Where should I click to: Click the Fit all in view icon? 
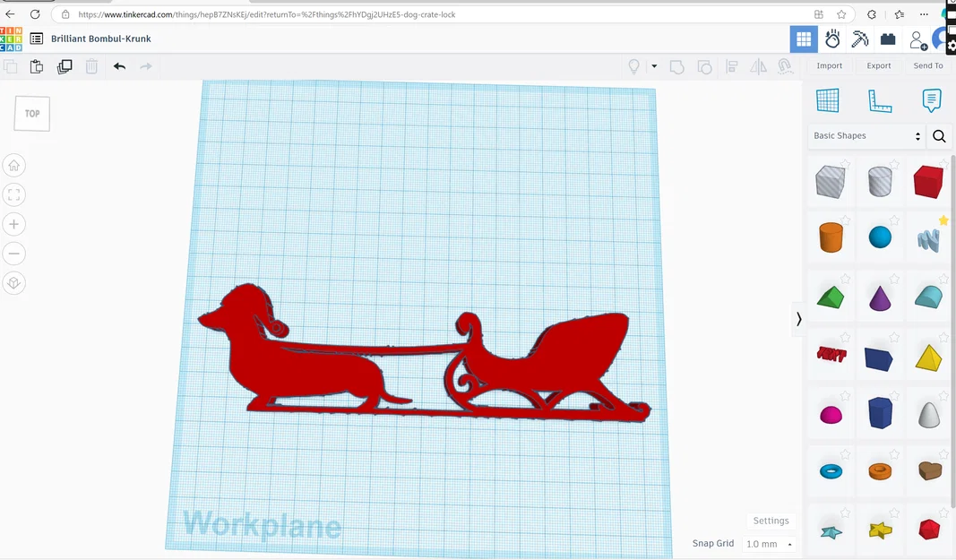click(x=14, y=194)
